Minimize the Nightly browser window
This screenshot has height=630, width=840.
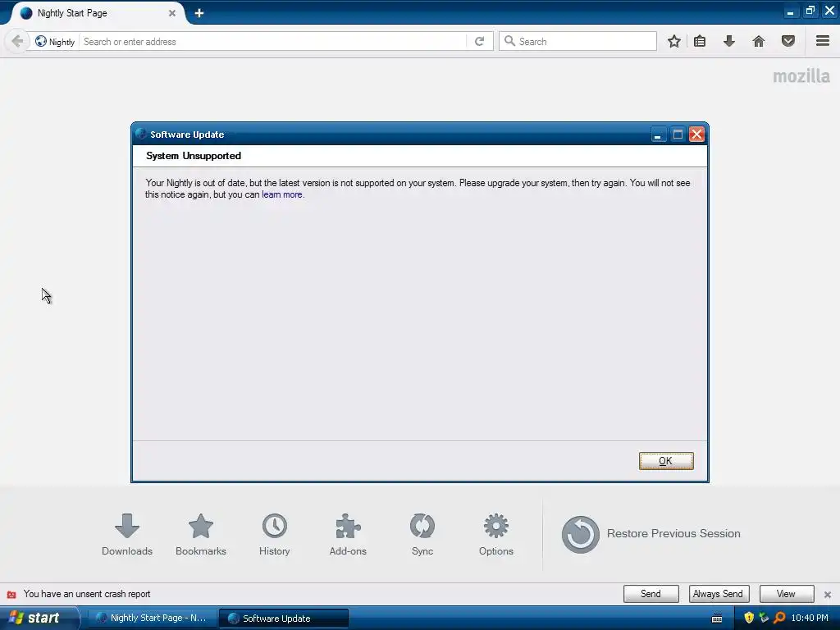[x=790, y=11]
